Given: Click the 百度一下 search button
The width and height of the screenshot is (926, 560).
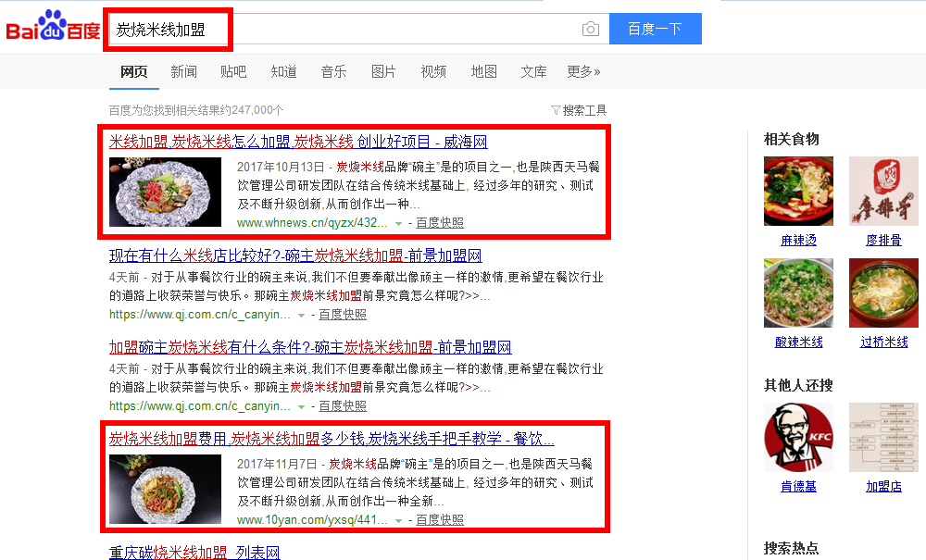Looking at the screenshot, I should tap(656, 29).
